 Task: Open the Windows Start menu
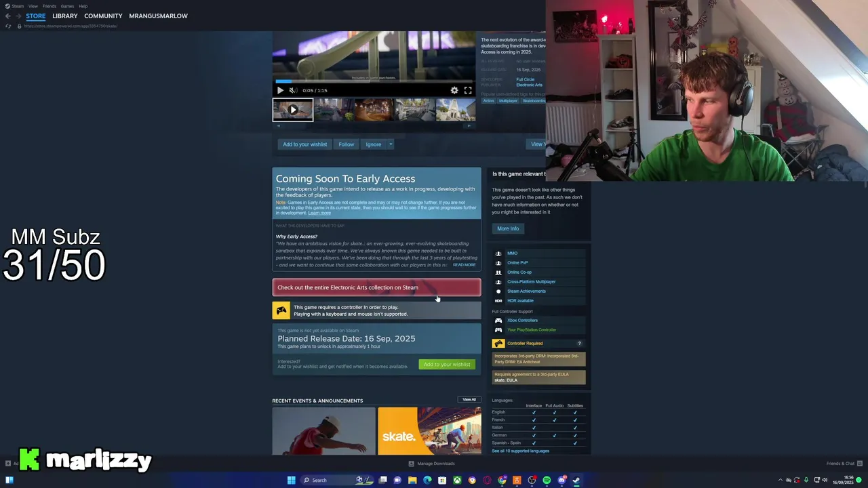coord(291,480)
